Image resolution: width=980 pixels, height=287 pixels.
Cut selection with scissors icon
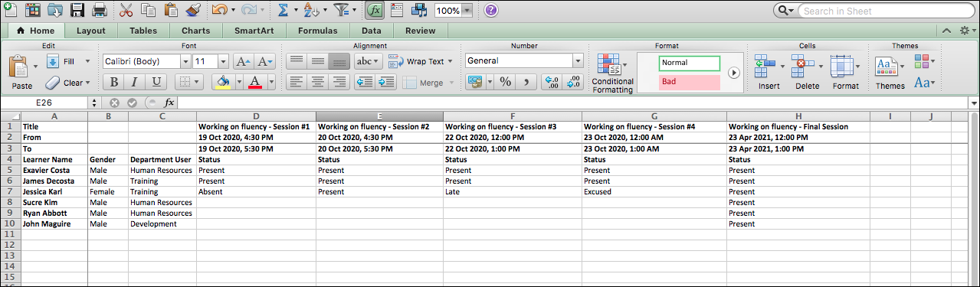coord(127,10)
